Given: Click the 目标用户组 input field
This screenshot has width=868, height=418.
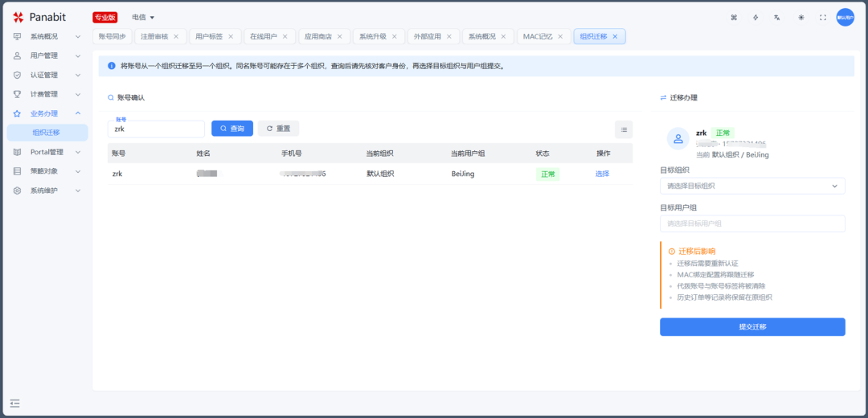Looking at the screenshot, I should coord(752,223).
